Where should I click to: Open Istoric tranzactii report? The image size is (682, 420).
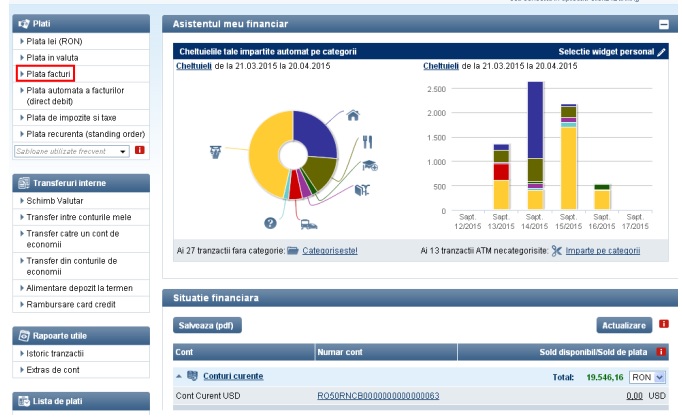[55, 353]
